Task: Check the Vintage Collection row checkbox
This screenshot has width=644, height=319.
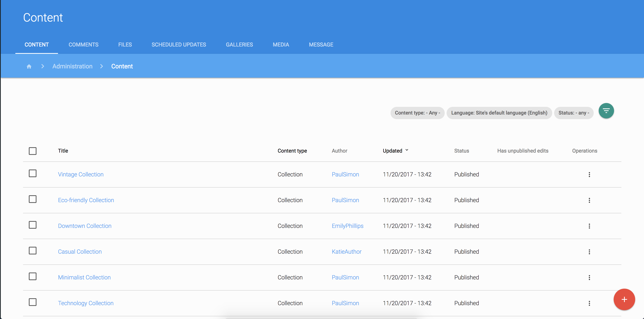Action: pyautogui.click(x=32, y=173)
